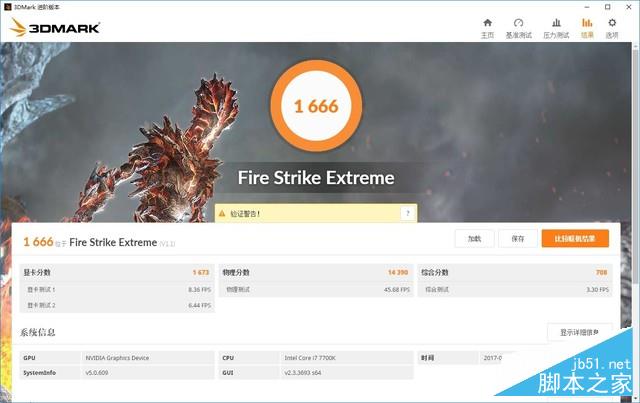Click physics test value 45.68 FPS
The width and height of the screenshot is (640, 403).
(397, 289)
